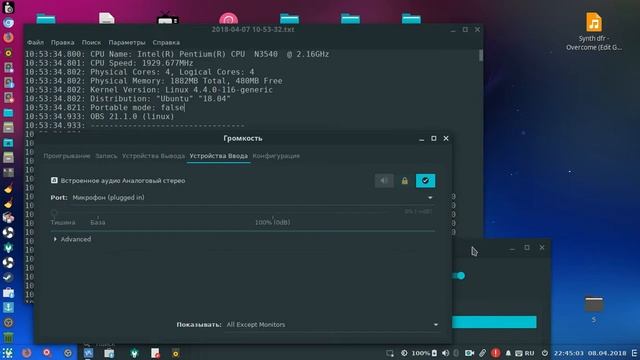640x360 pixels.
Task: Click the log line with OBS 21.1.0 (linux)
Action: (100, 117)
